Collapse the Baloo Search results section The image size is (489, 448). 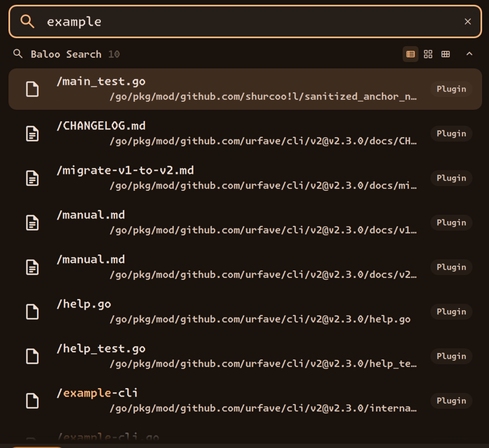pos(469,54)
